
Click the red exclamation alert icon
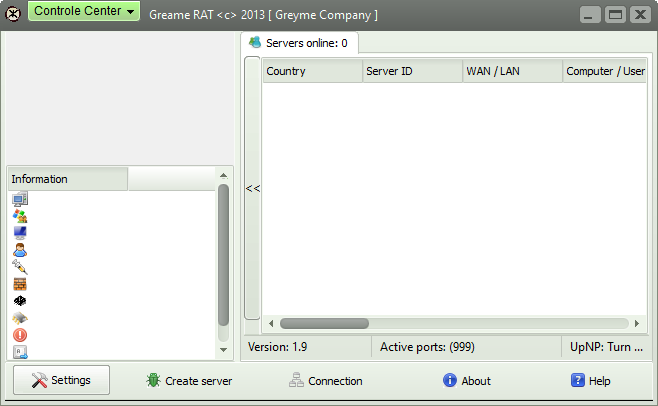(x=20, y=335)
